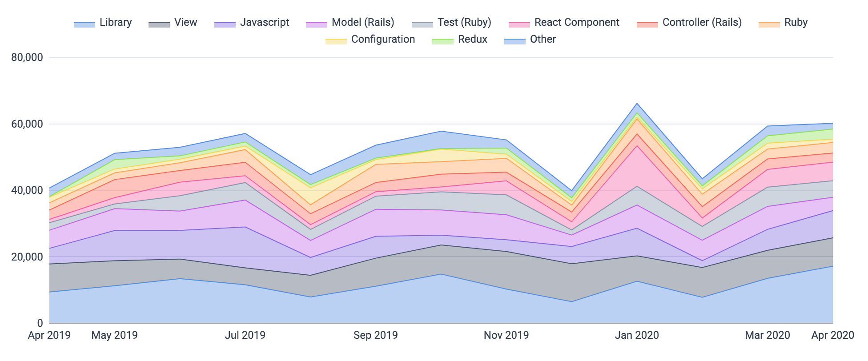
Task: Click the Javascript legend swatch
Action: pyautogui.click(x=225, y=24)
